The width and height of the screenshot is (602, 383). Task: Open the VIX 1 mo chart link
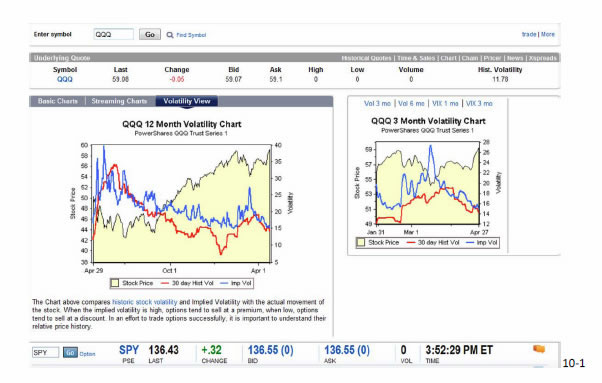pyautogui.click(x=445, y=104)
